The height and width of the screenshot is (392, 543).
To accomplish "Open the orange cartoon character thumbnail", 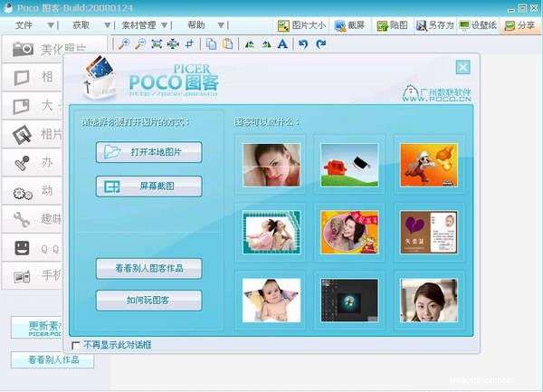I will 429,165.
